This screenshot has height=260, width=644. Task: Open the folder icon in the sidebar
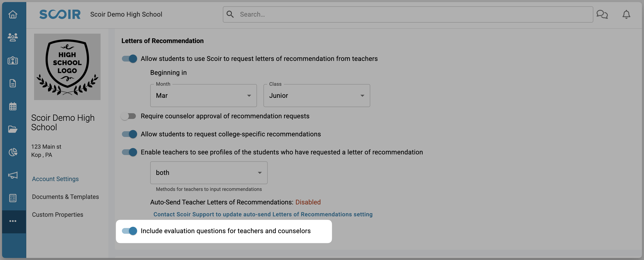click(13, 129)
